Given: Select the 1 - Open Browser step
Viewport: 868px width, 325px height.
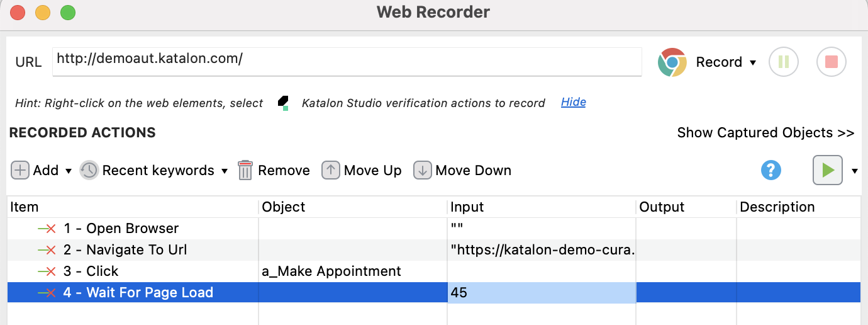Looking at the screenshot, I should (121, 229).
